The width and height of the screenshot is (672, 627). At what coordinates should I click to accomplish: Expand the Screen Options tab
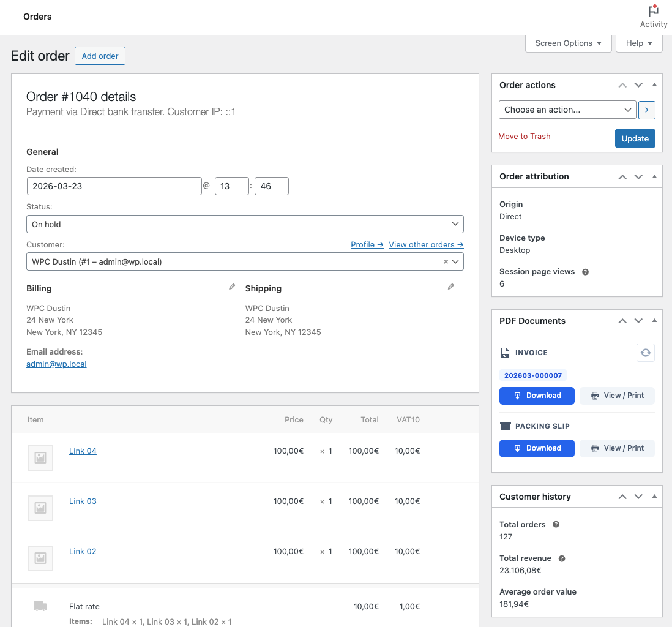pos(568,43)
